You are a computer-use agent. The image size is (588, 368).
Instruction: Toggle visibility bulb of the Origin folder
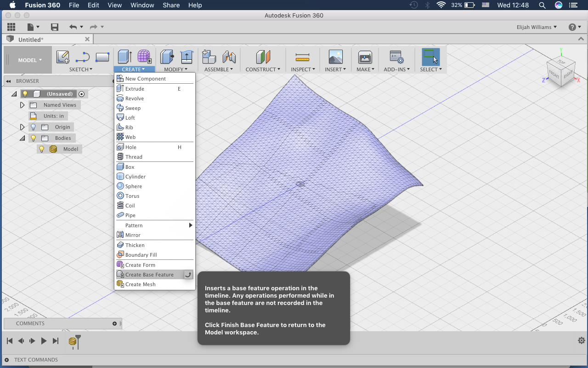(x=33, y=127)
